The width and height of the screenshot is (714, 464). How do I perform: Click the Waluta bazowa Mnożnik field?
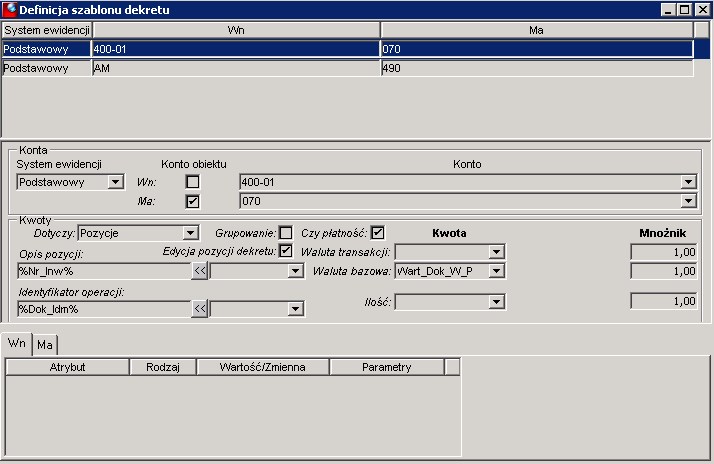click(x=664, y=271)
